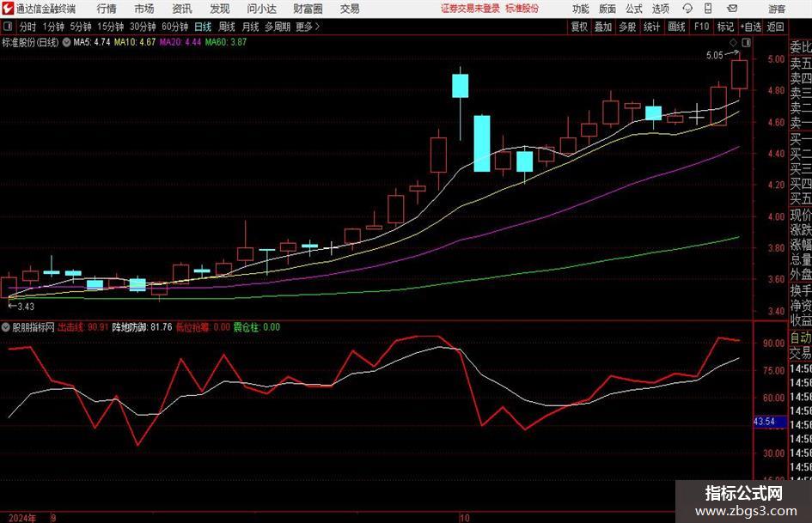Viewport: 812px width, 523px height.
Task: Open the 功能 menu
Action: [x=581, y=9]
